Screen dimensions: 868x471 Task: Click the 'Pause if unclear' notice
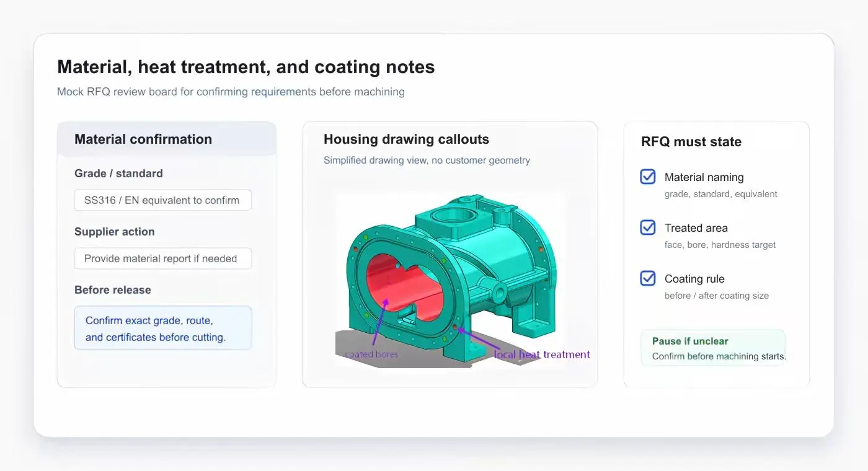(713, 348)
